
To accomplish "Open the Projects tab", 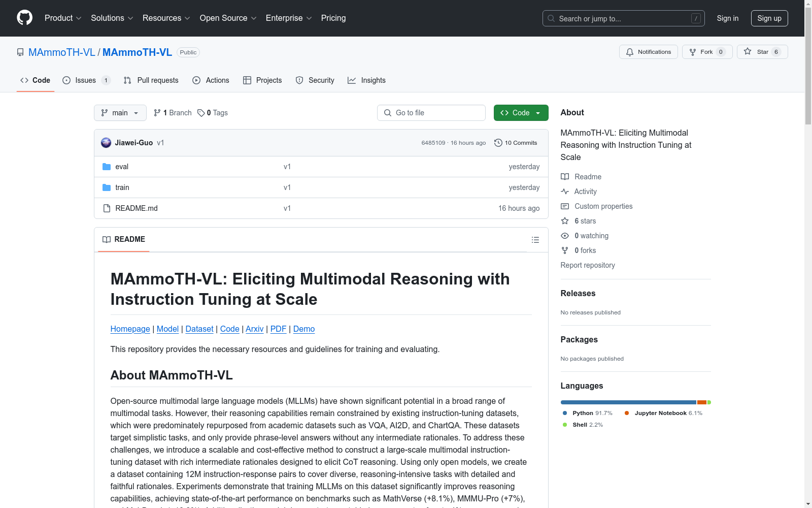I will [x=262, y=80].
